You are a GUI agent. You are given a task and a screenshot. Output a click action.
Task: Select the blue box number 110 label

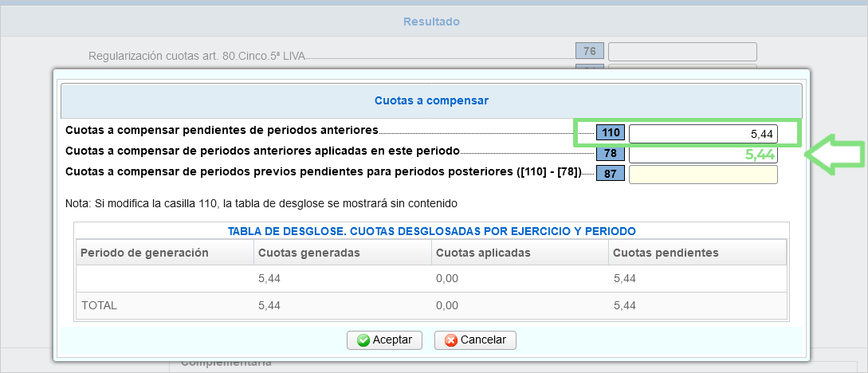(611, 134)
